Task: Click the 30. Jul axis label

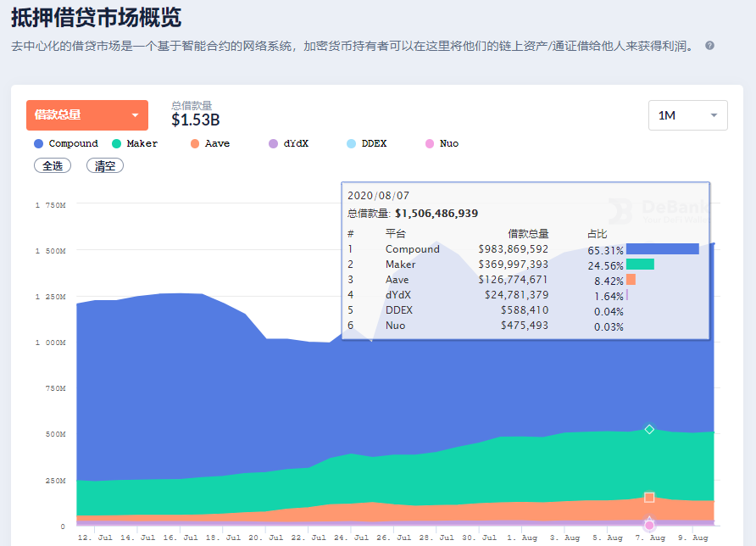Action: click(x=479, y=538)
